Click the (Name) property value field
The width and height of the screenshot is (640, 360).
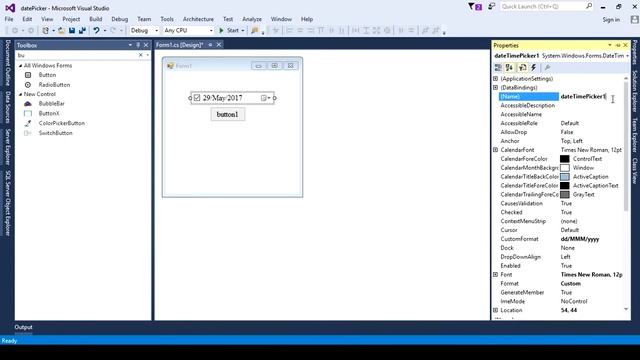591,96
